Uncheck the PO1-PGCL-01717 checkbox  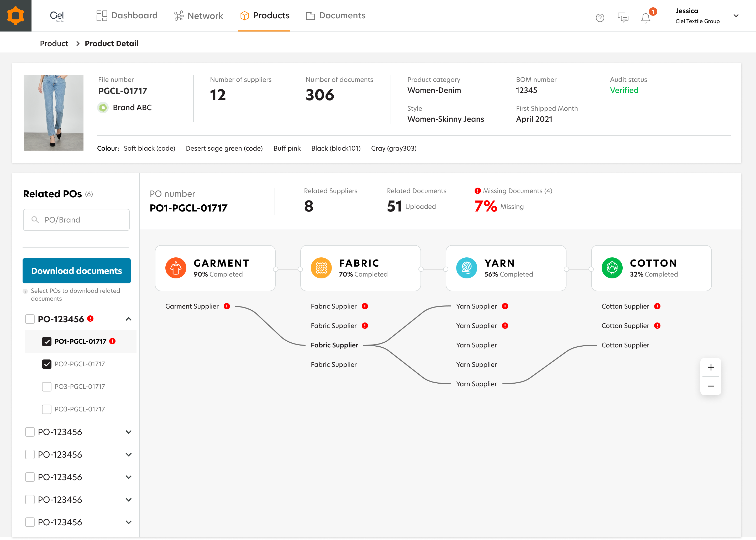tap(46, 341)
